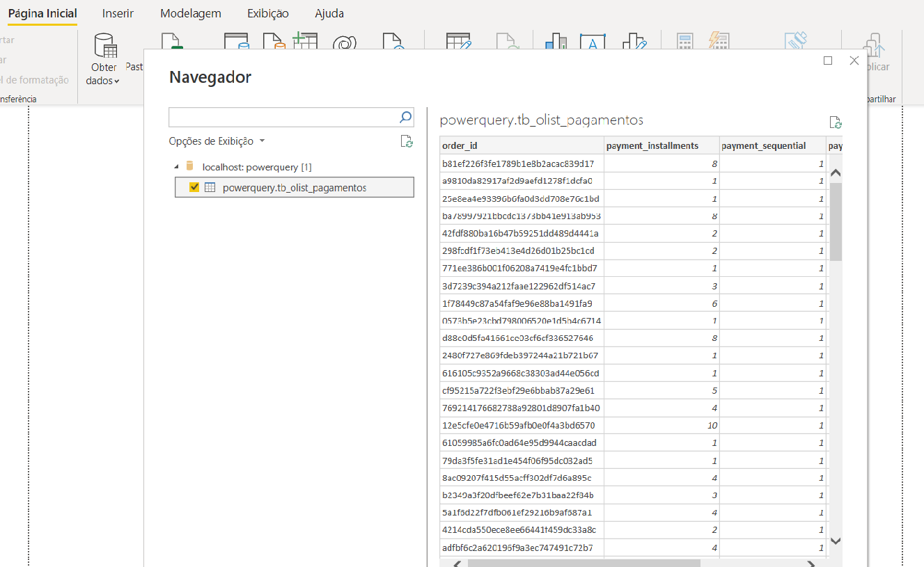
Task: Select the payment_installments column header
Action: click(661, 146)
